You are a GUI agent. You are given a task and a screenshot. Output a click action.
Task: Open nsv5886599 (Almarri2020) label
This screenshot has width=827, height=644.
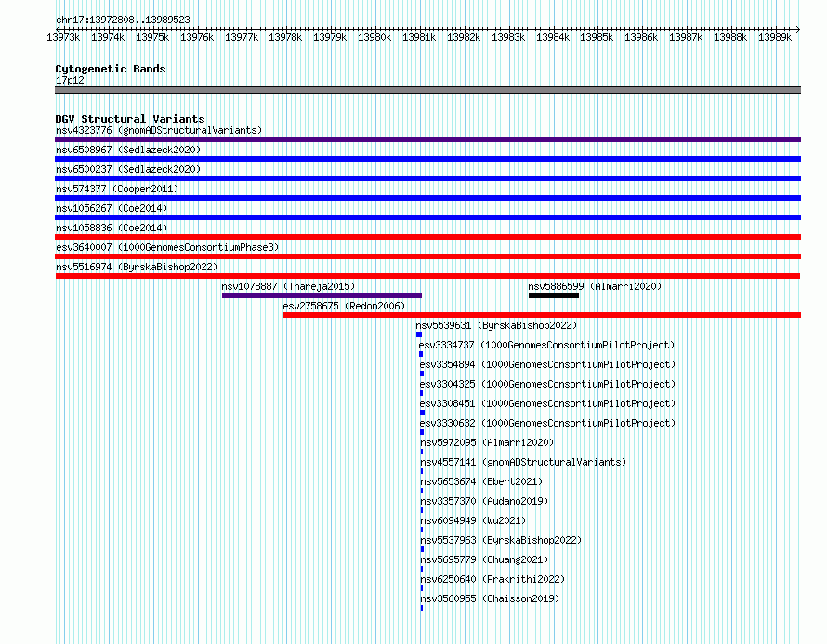[595, 286]
